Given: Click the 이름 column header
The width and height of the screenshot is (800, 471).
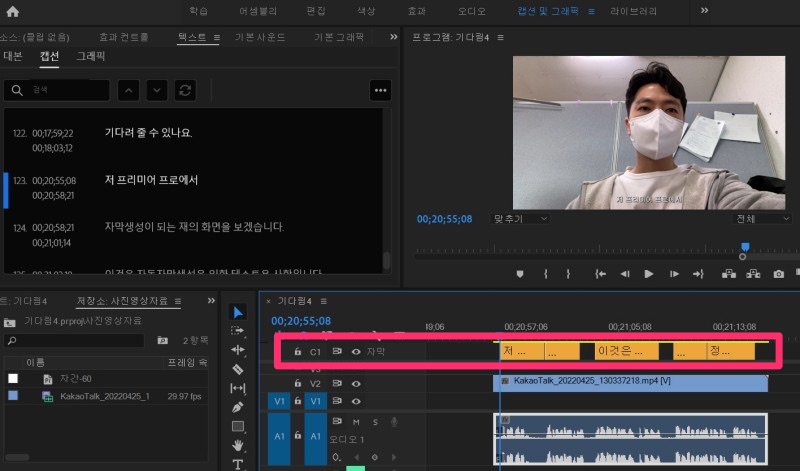Looking at the screenshot, I should 35,362.
